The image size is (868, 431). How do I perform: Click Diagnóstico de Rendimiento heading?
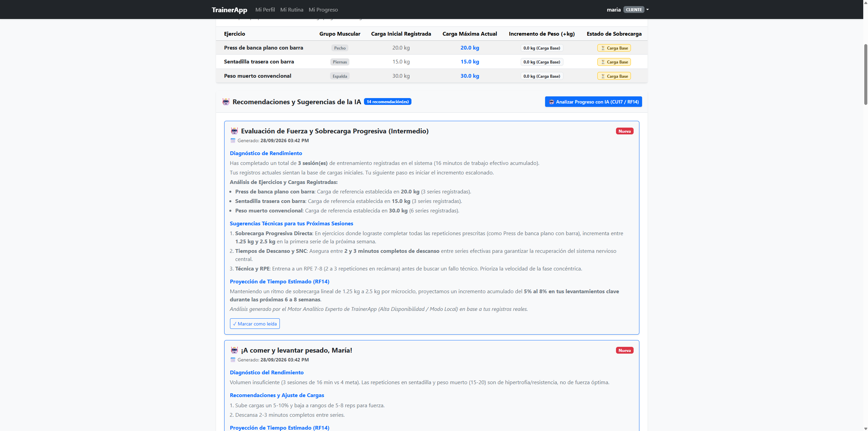(266, 153)
